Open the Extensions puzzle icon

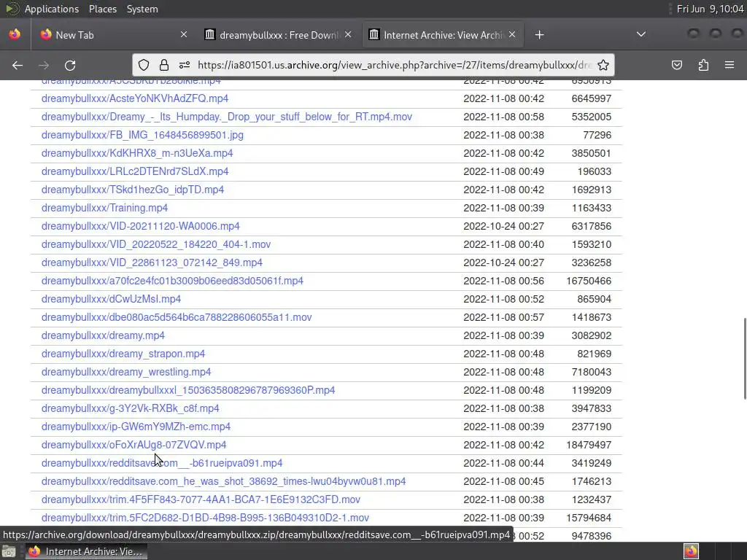pos(703,65)
